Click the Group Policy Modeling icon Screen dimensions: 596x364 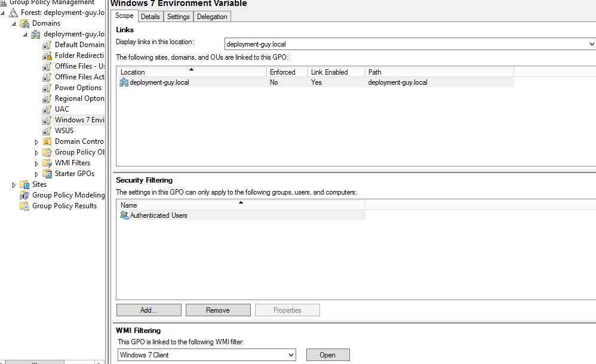click(x=24, y=195)
